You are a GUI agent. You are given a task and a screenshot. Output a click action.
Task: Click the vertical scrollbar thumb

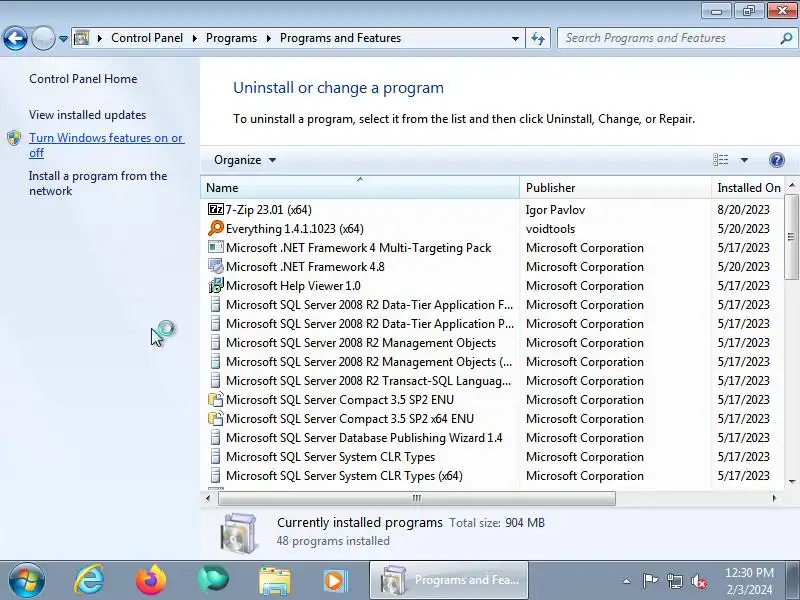(791, 236)
